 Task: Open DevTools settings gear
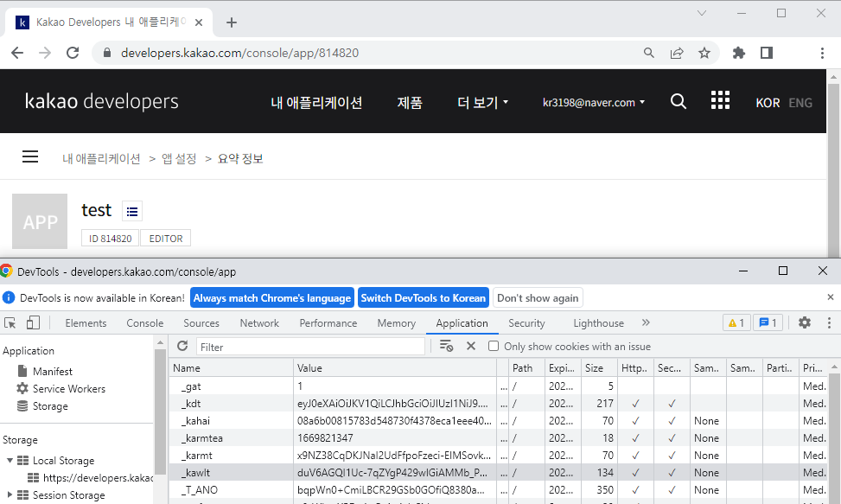coord(805,322)
